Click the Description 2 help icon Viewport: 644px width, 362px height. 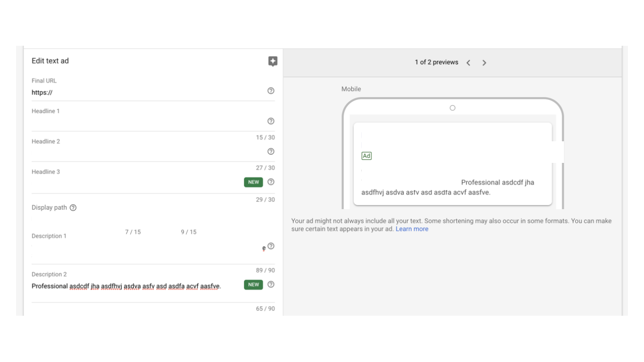[271, 285]
